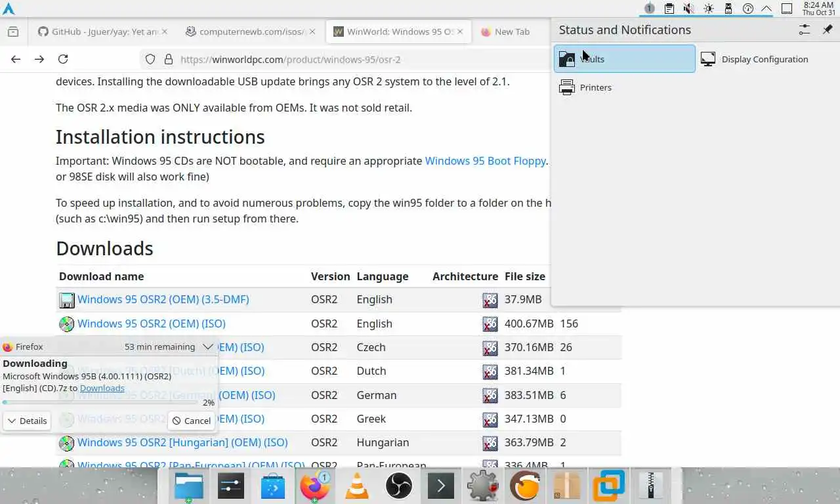Pin the Status and Notifications popup open
The image size is (840, 504).
[x=828, y=30]
